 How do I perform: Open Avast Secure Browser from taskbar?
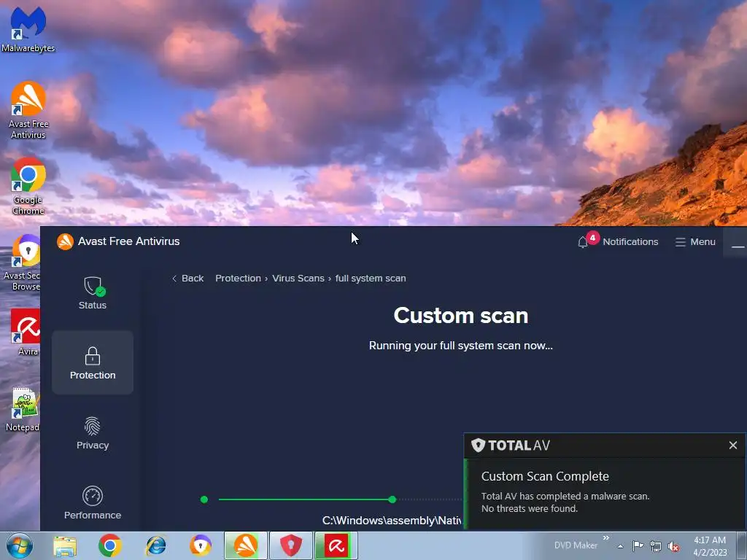pos(201,545)
